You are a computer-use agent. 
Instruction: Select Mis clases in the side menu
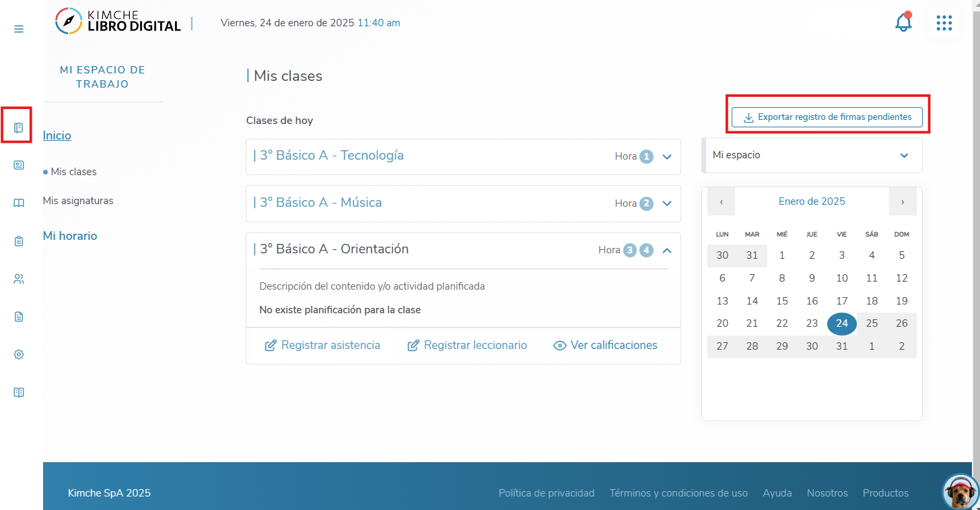73,172
